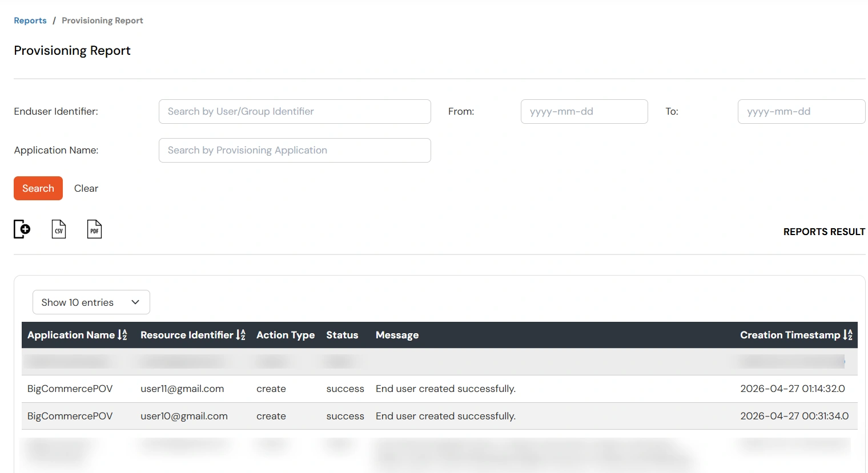
Task: Click the Provisioning Report breadcrumb
Action: pos(102,21)
